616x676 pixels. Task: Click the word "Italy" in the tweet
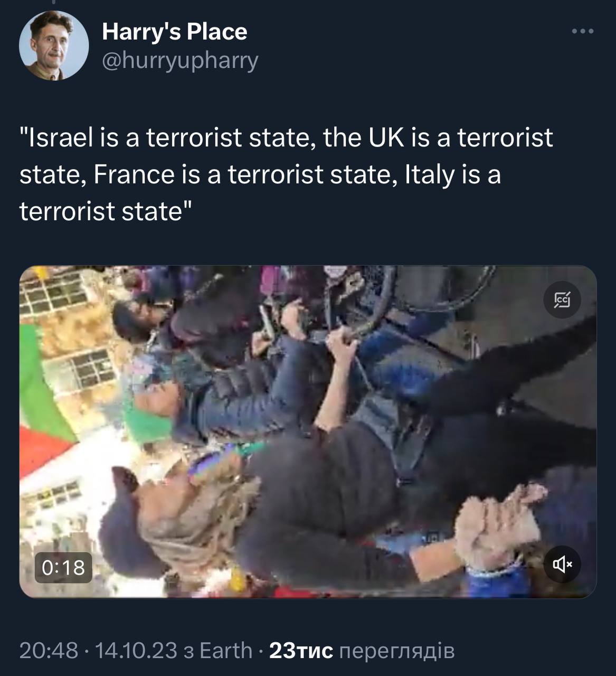[x=429, y=175]
